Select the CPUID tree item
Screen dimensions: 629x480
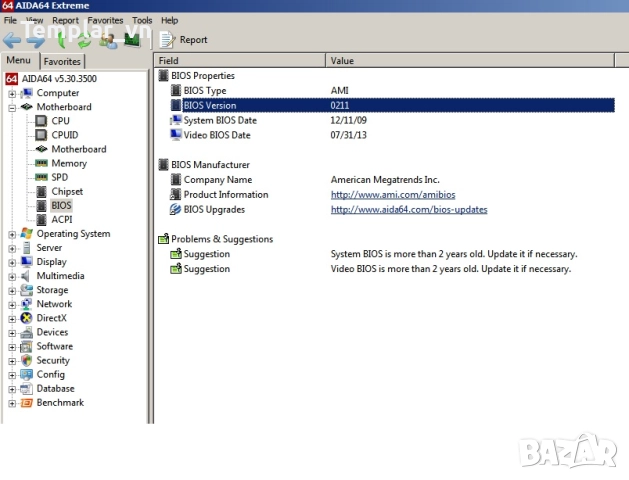coord(64,135)
